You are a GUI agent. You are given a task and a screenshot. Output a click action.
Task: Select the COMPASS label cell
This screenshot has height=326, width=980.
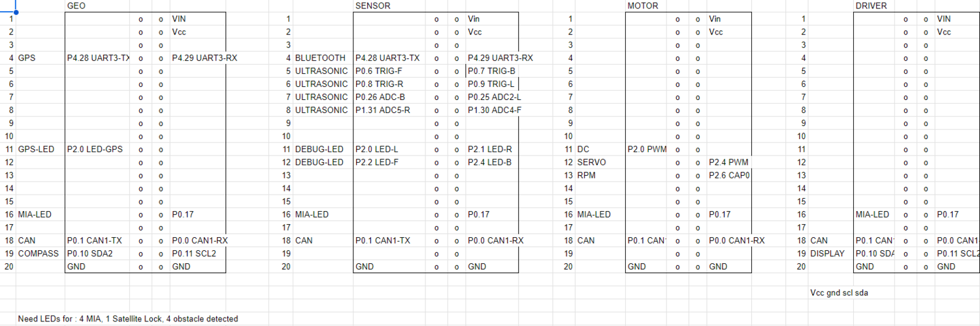click(41, 254)
